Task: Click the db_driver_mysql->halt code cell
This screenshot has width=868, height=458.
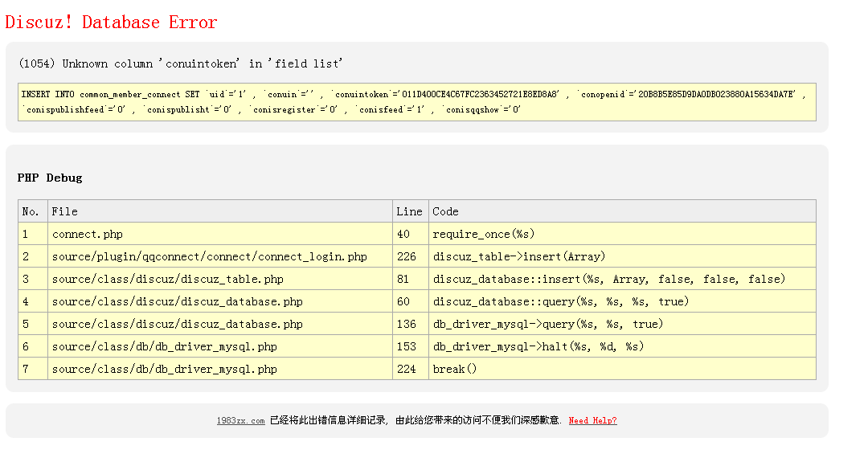Action: (x=538, y=347)
